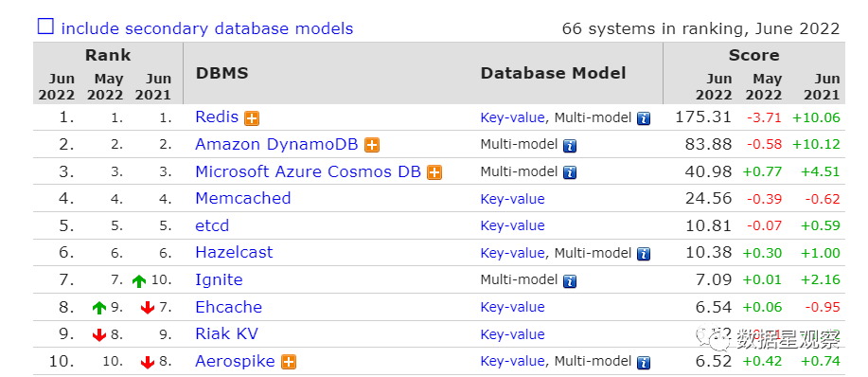
Task: Click the etcd score 10.81
Action: (709, 225)
